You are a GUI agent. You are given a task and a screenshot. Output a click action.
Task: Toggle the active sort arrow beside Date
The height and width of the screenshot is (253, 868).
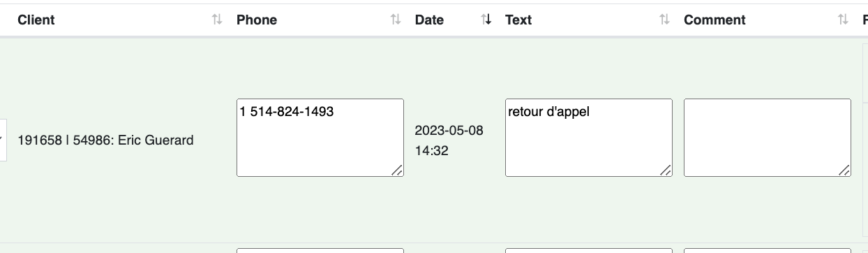tap(486, 20)
